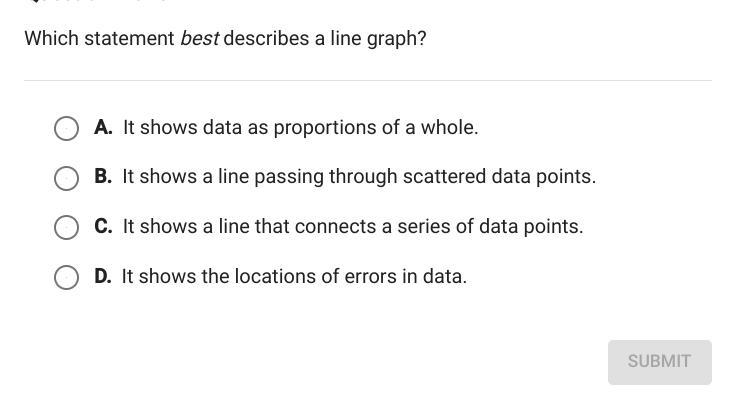Click the bold "A." letter label
753x409 pixels.
tap(103, 127)
